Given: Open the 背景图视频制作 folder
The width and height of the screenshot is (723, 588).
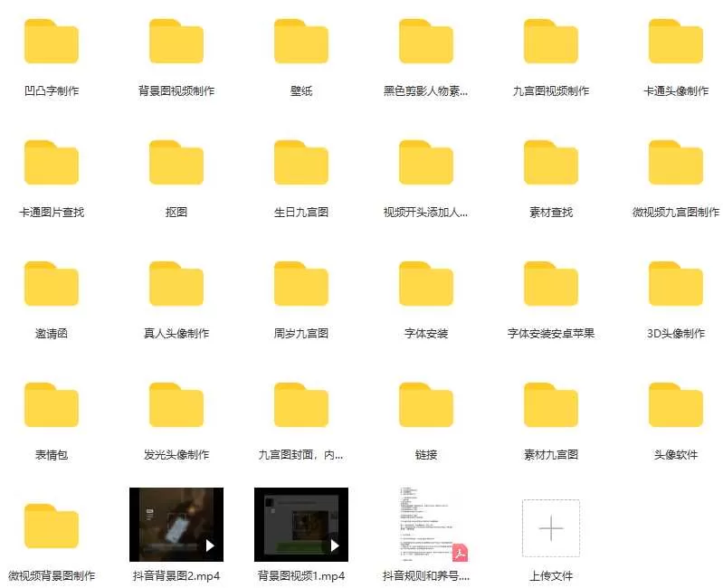Looking at the screenshot, I should [x=176, y=42].
